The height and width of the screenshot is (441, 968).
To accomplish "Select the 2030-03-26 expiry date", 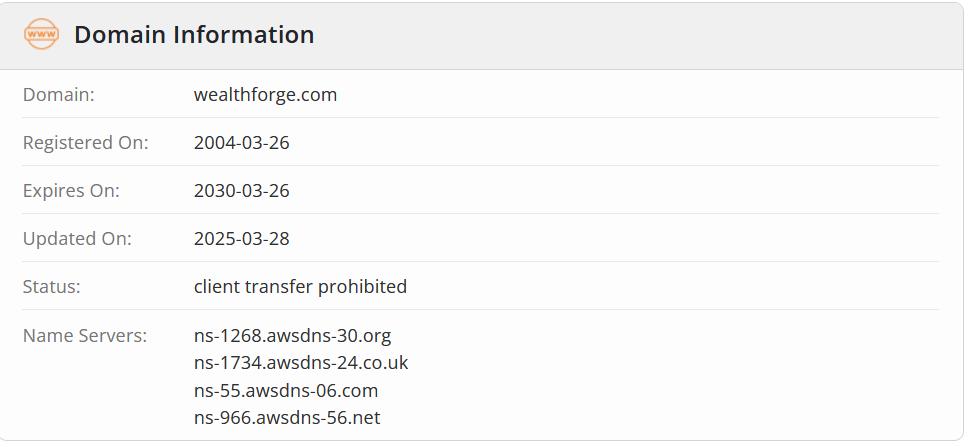I will [241, 191].
